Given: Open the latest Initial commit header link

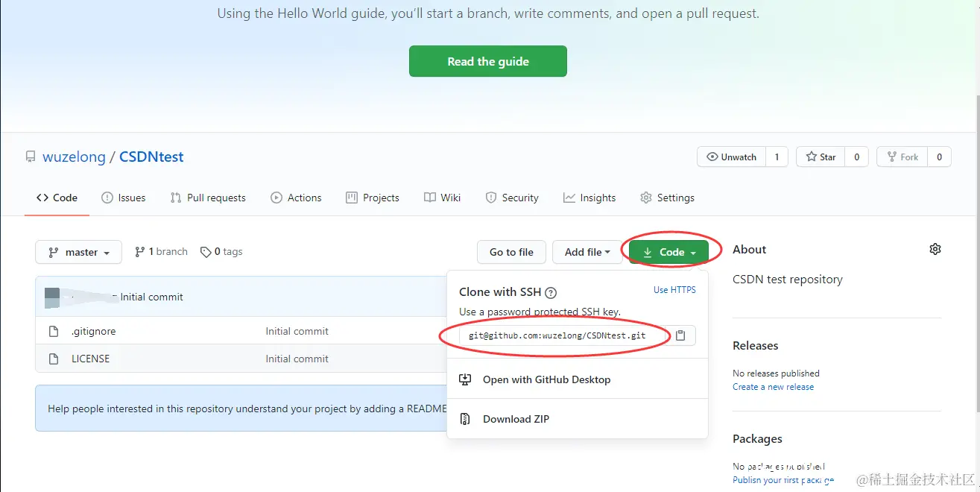Looking at the screenshot, I should [x=151, y=297].
